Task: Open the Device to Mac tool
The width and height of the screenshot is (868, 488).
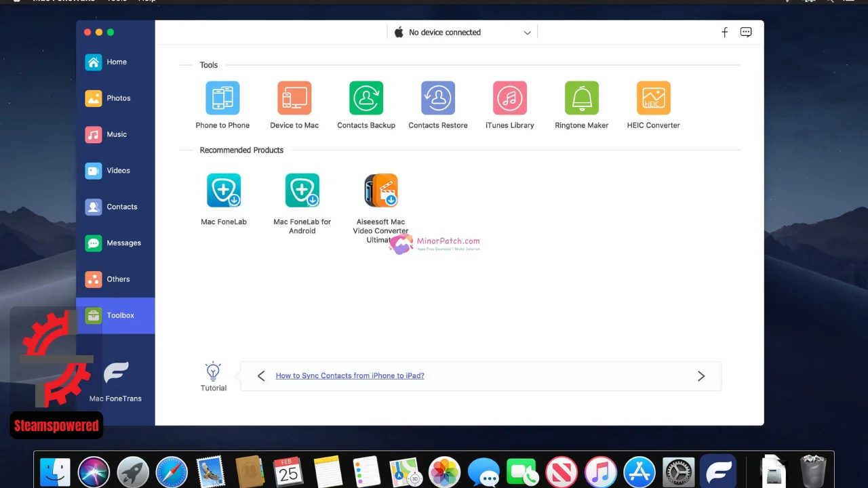Action: tap(294, 98)
